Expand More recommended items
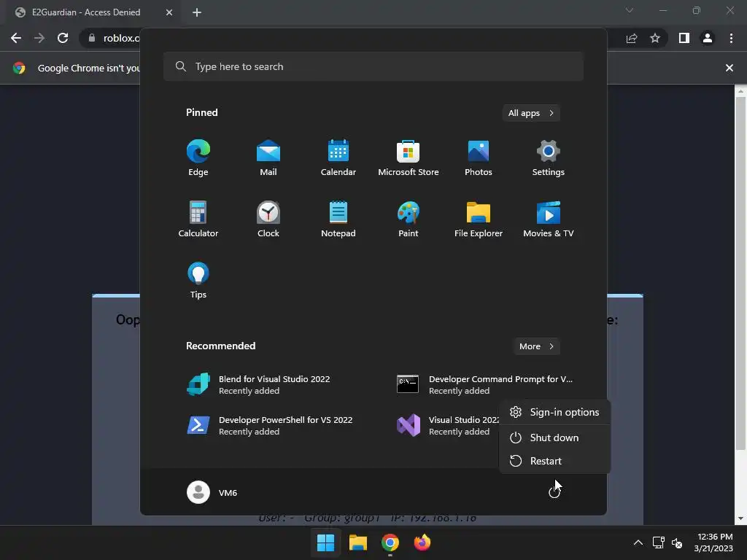This screenshot has height=560, width=747. point(536,346)
